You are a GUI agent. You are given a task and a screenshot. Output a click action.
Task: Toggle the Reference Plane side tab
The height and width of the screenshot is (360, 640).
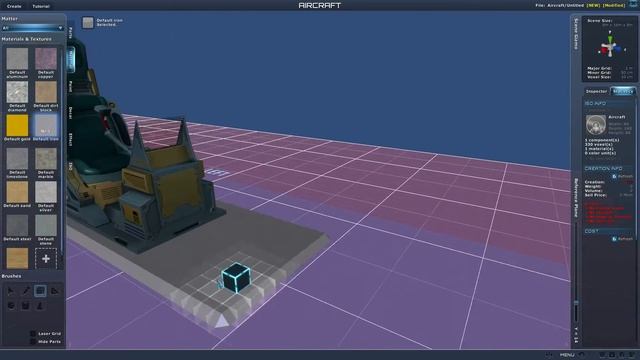pos(576,198)
